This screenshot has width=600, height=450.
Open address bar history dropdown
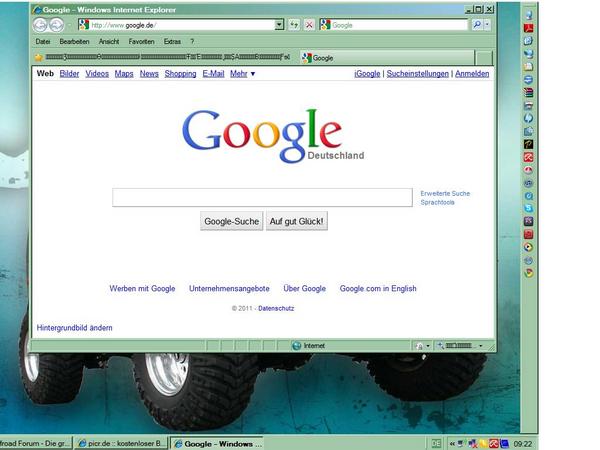(x=279, y=25)
